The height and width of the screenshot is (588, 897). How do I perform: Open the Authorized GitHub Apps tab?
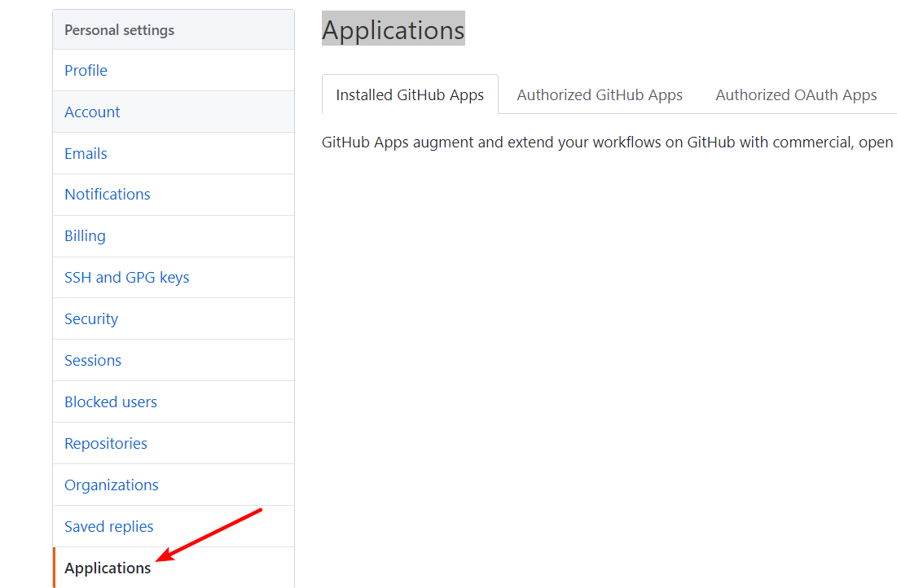(x=600, y=95)
